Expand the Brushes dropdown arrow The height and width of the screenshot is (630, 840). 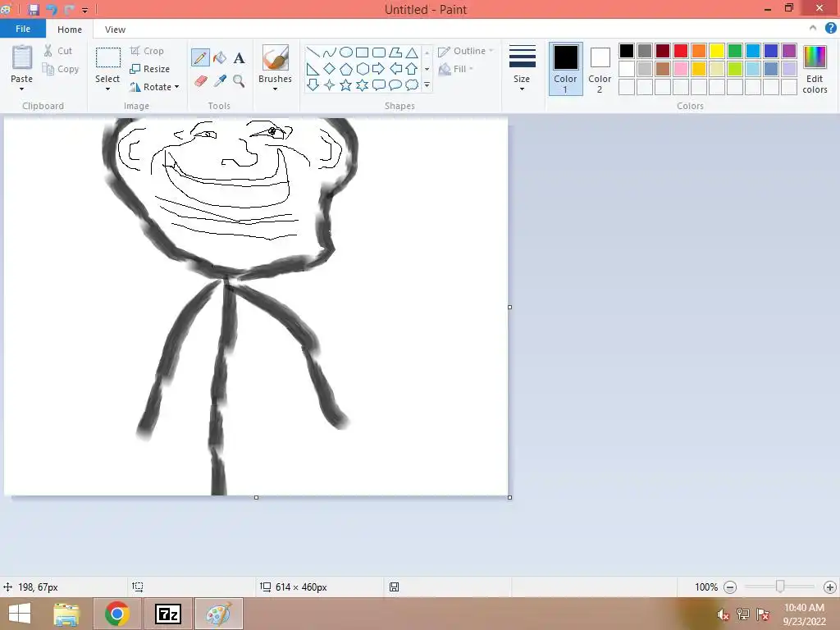[x=276, y=89]
